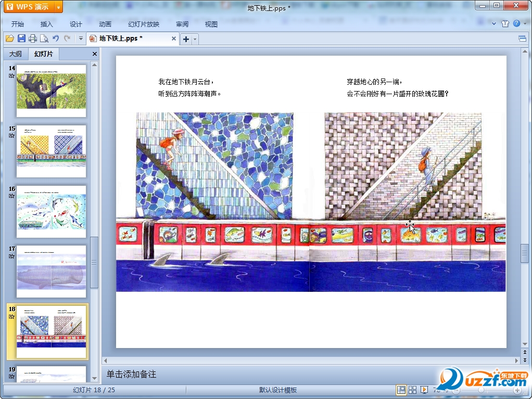Toggle the task pane icon at right

[x=523, y=38]
